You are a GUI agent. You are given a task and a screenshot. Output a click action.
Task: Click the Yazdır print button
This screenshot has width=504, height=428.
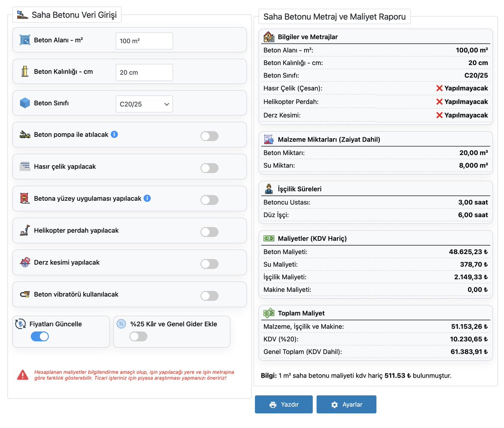(283, 404)
